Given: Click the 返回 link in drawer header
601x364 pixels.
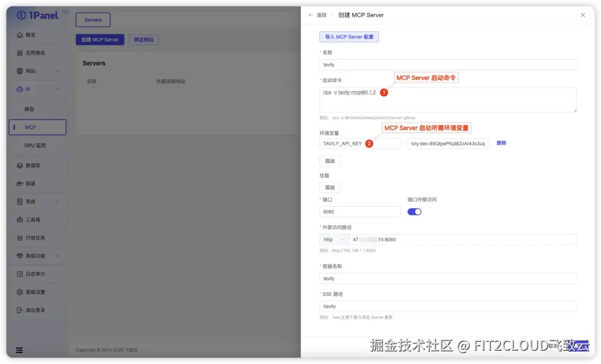Looking at the screenshot, I should point(321,15).
